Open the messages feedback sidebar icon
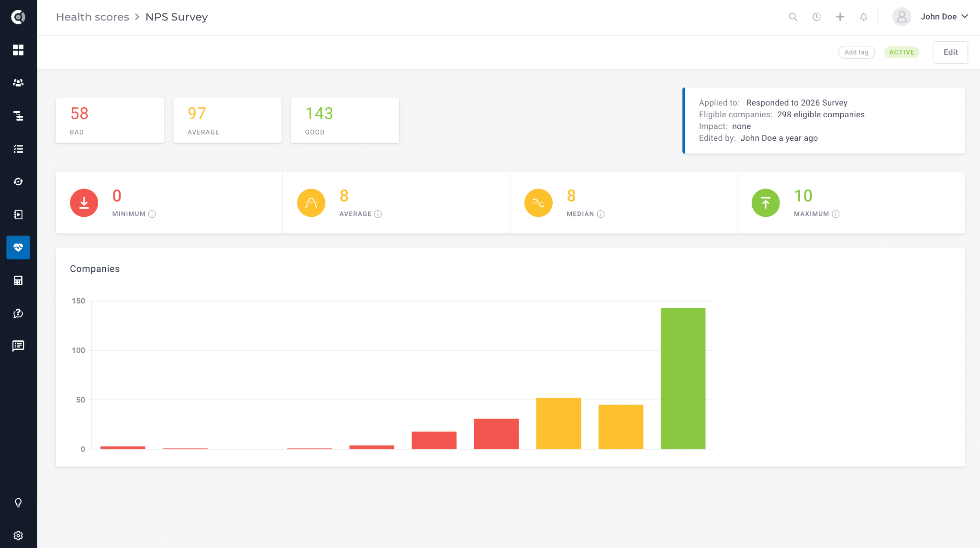The image size is (980, 548). 18,346
